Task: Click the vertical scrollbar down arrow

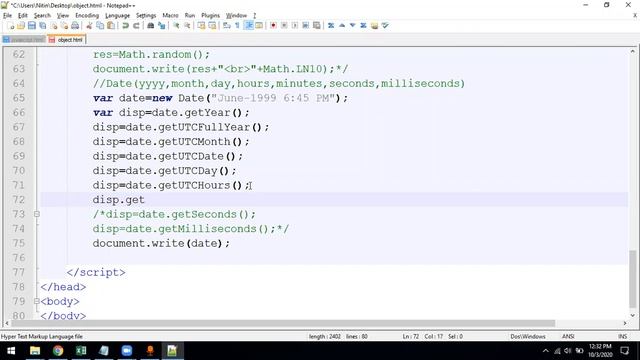Action: click(632, 315)
